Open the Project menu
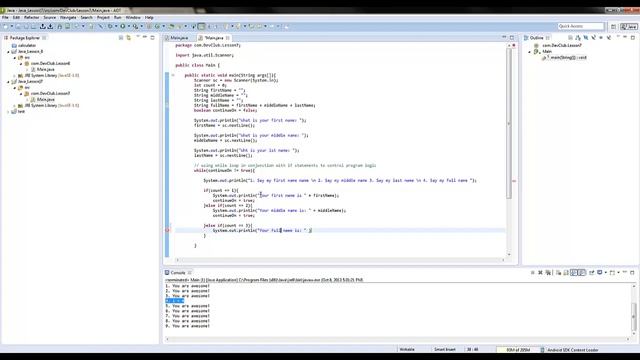The image size is (640, 360). pyautogui.click(x=103, y=18)
